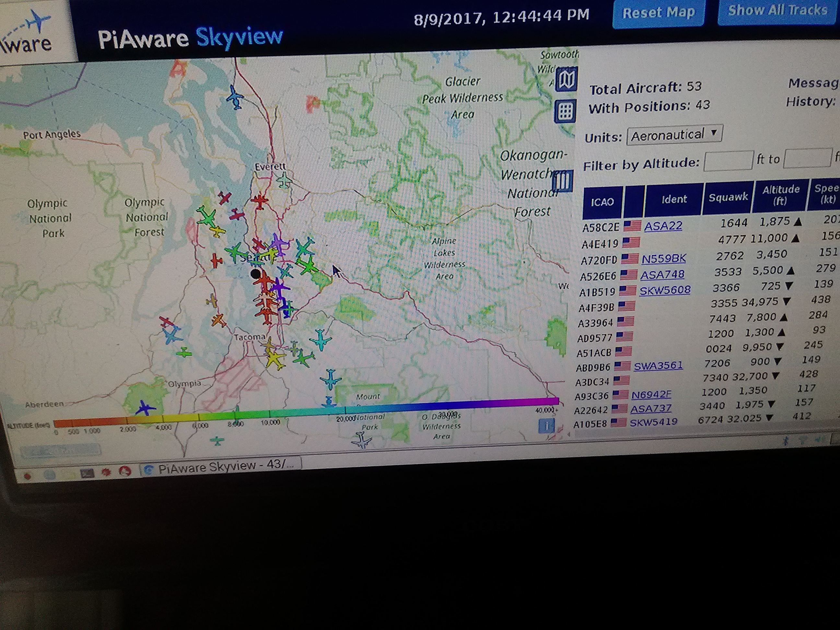Open the Units dropdown set to Aeronautical

(674, 134)
